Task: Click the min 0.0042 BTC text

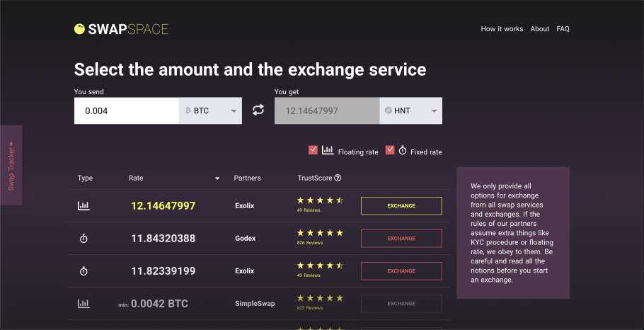Action: [x=153, y=304]
